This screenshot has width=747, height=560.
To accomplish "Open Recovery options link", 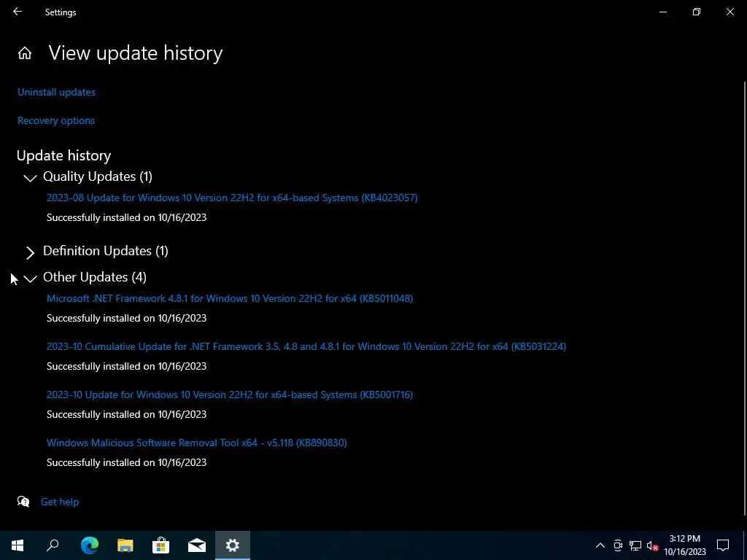I will 56,120.
